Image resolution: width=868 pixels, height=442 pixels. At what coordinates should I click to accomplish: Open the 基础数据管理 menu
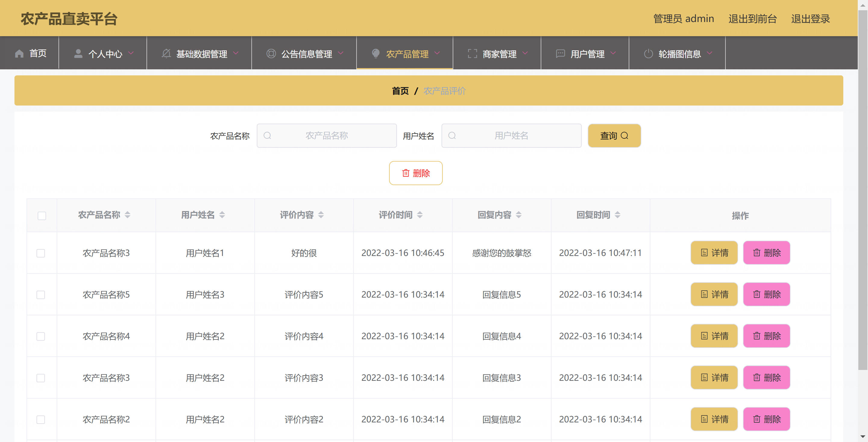click(x=199, y=53)
